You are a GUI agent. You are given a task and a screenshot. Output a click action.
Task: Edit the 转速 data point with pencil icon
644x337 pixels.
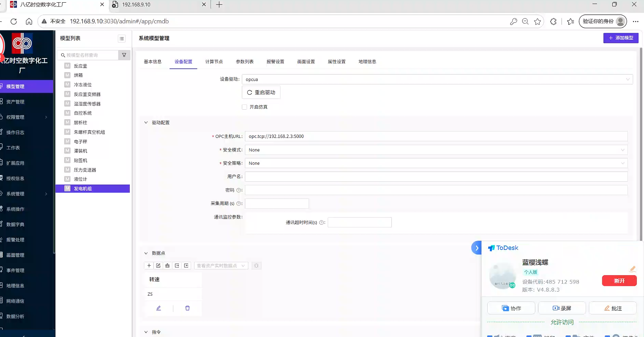(158, 308)
